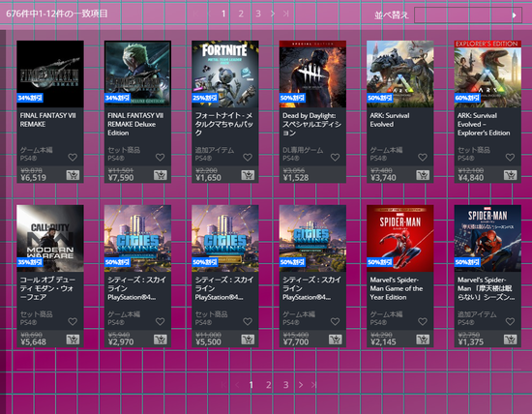Viewport: 532px width, 414px height.
Task: Jump to last page in top pagination
Action: (x=286, y=14)
